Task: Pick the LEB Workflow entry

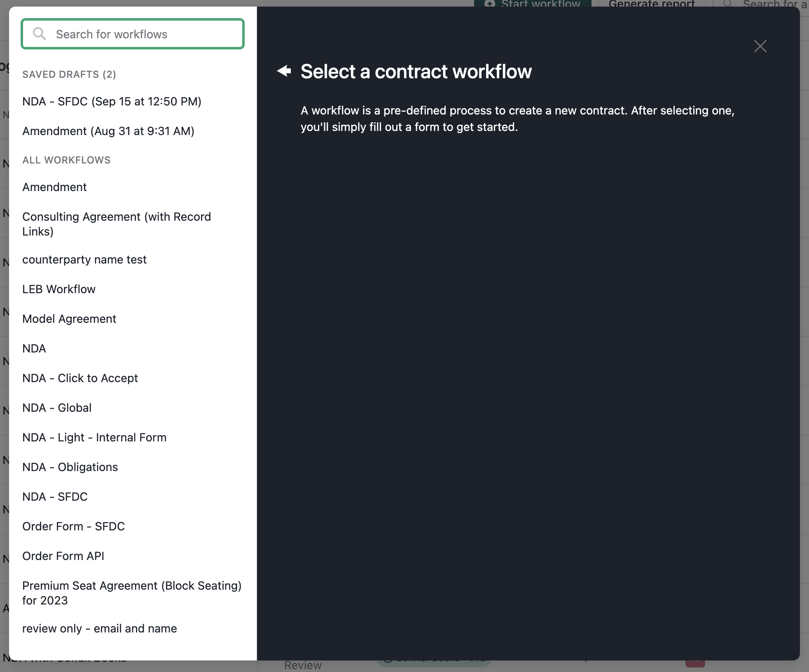Action: point(59,289)
